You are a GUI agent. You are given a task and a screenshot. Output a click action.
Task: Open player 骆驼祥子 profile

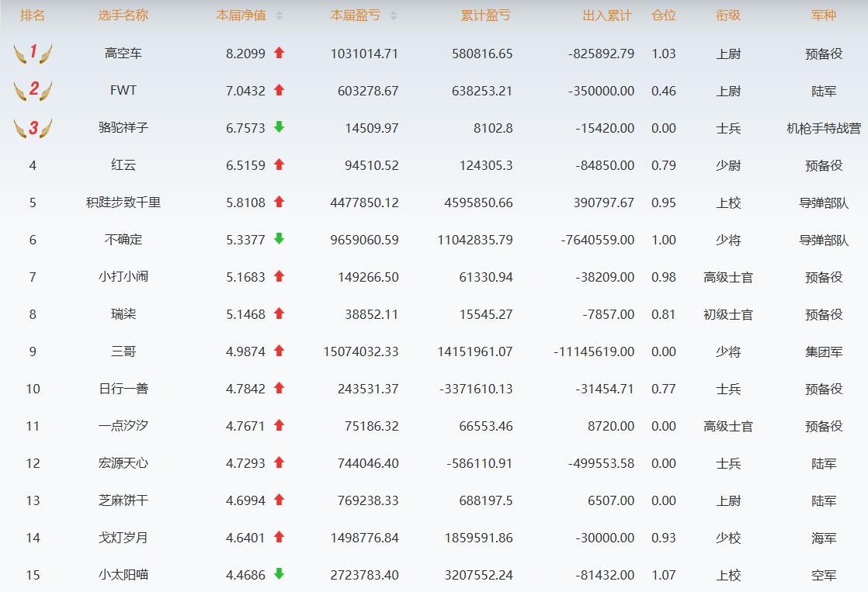(x=123, y=128)
